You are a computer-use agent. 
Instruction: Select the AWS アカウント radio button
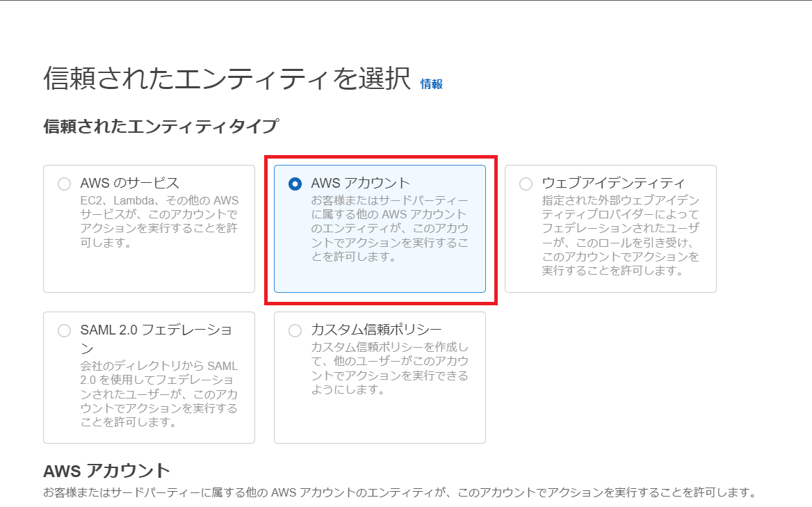click(x=295, y=184)
